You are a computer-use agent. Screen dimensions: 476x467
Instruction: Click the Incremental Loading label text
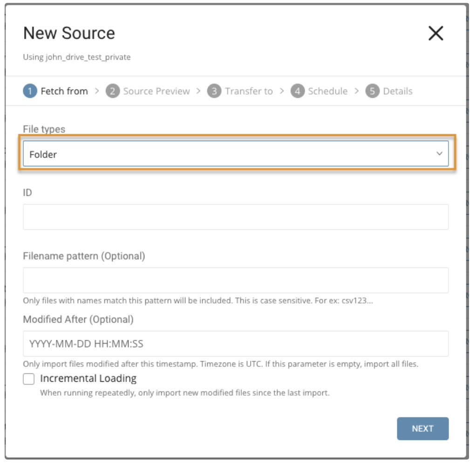(x=88, y=378)
